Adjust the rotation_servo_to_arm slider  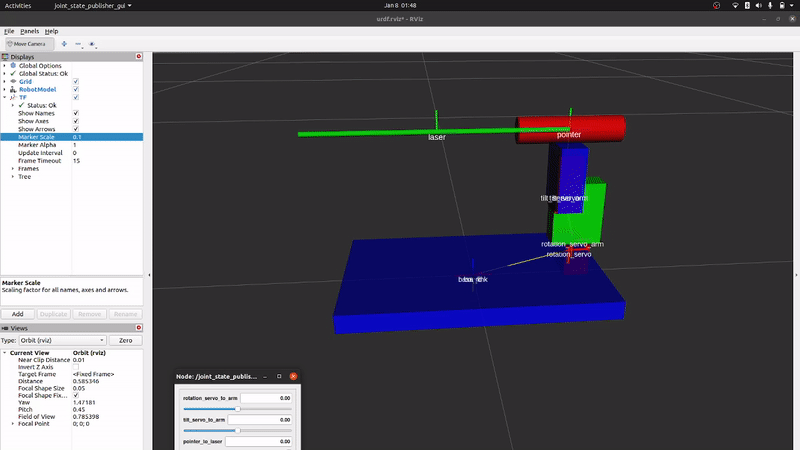237,409
